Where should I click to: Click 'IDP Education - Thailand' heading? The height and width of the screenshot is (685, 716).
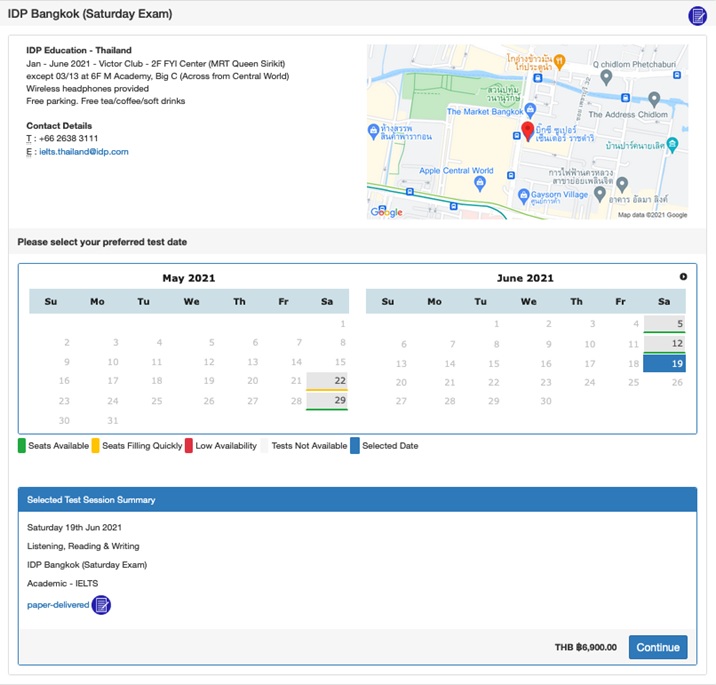click(79, 50)
